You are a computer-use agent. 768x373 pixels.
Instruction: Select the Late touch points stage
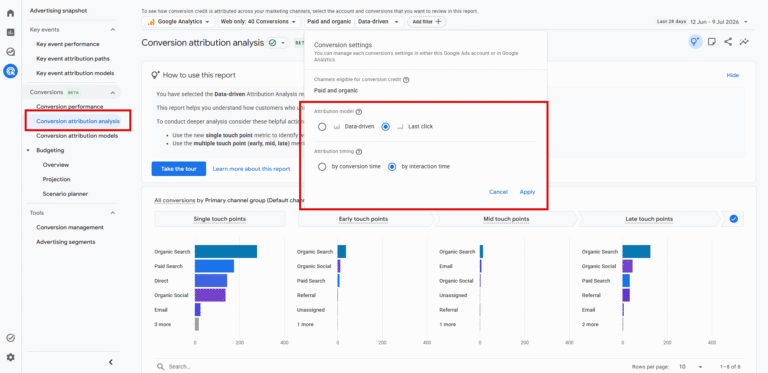pos(649,219)
